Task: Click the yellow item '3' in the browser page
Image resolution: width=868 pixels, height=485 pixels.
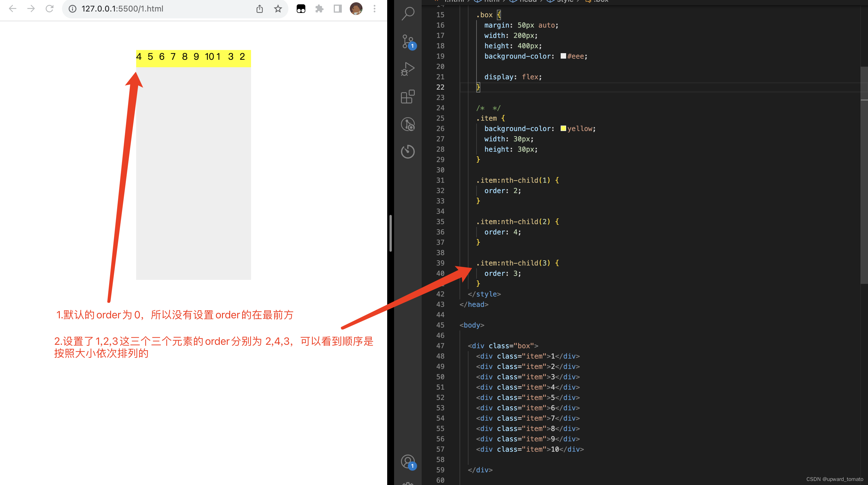Action: coord(234,58)
